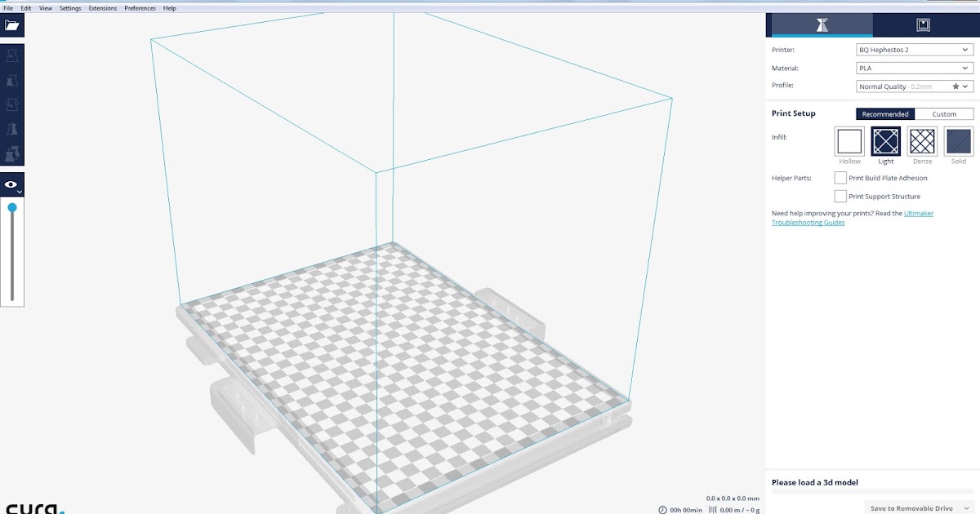This screenshot has width=980, height=514.
Task: Enable Print Support Structure
Action: [840, 196]
